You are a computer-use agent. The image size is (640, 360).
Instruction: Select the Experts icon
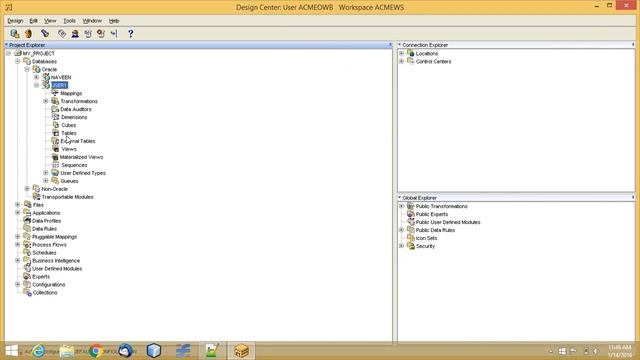pyautogui.click(x=27, y=276)
